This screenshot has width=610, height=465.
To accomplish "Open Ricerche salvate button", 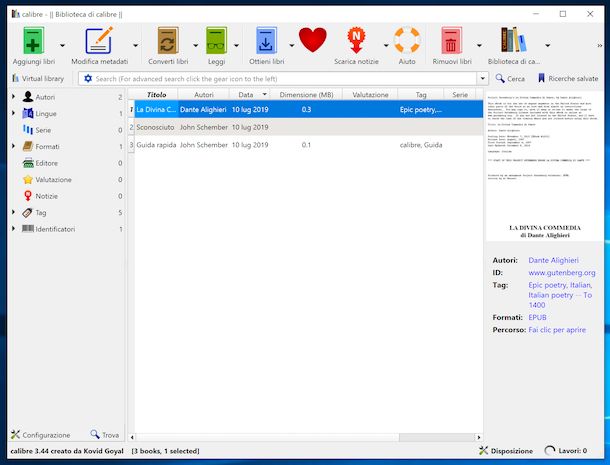I will (568, 79).
